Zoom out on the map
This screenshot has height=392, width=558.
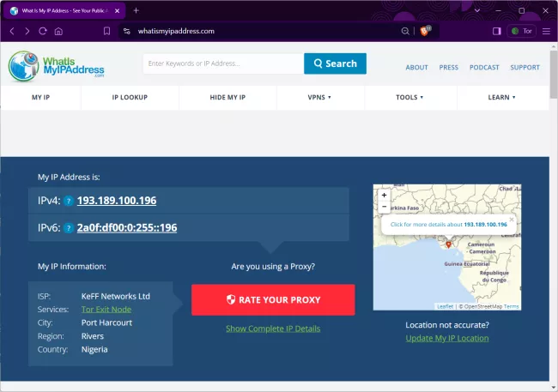coord(384,206)
